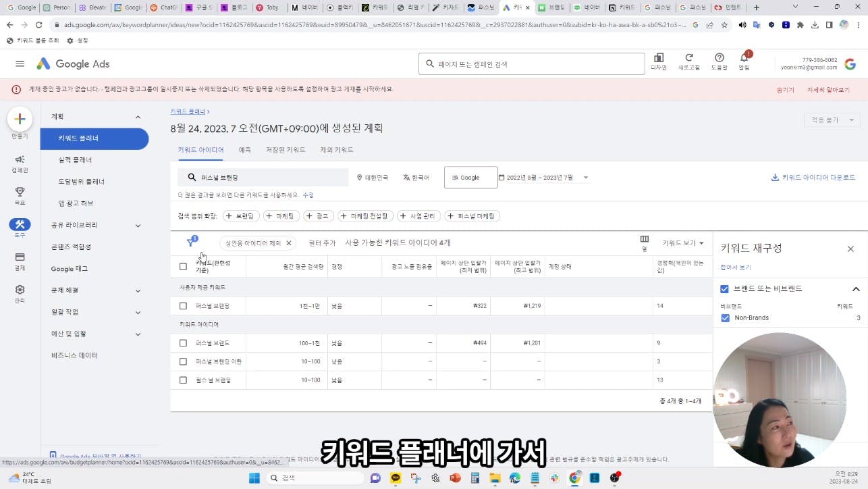Remove the 성인용 아이디어 제외 filter chip
This screenshot has height=489, width=868.
[289, 243]
